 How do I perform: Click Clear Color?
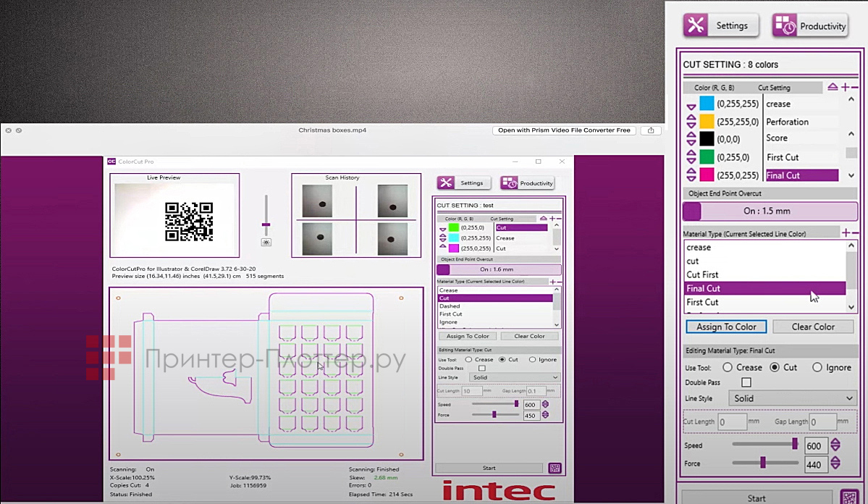(x=812, y=327)
